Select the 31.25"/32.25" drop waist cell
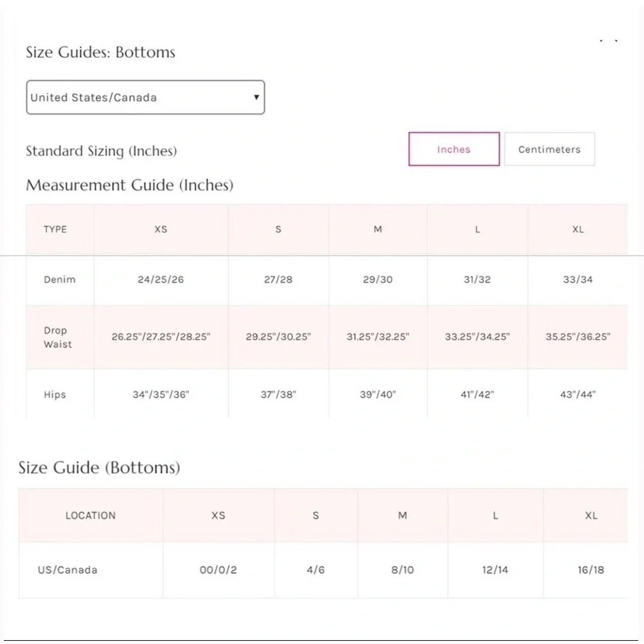Viewport: 644px width, 644px height. click(378, 337)
